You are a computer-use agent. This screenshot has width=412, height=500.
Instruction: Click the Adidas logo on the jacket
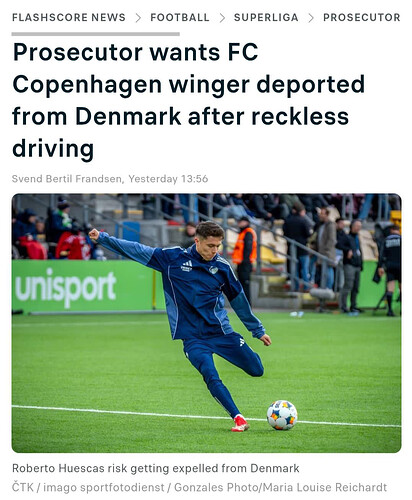[187, 266]
